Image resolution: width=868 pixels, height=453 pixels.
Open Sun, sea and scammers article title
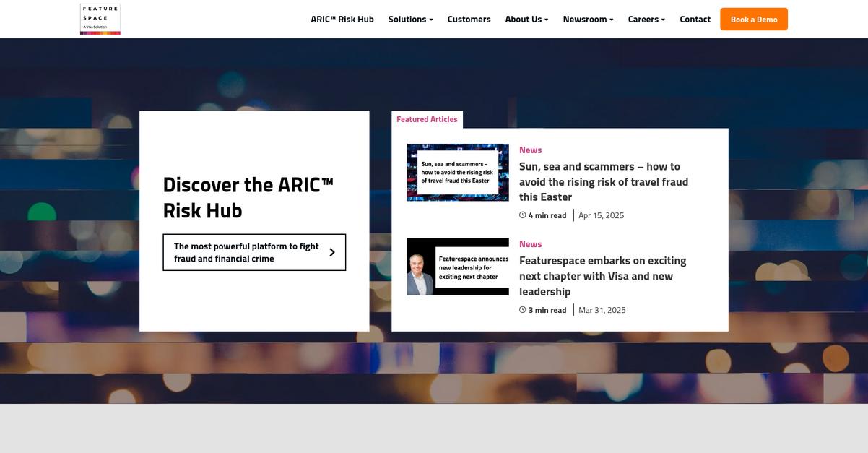coord(604,182)
